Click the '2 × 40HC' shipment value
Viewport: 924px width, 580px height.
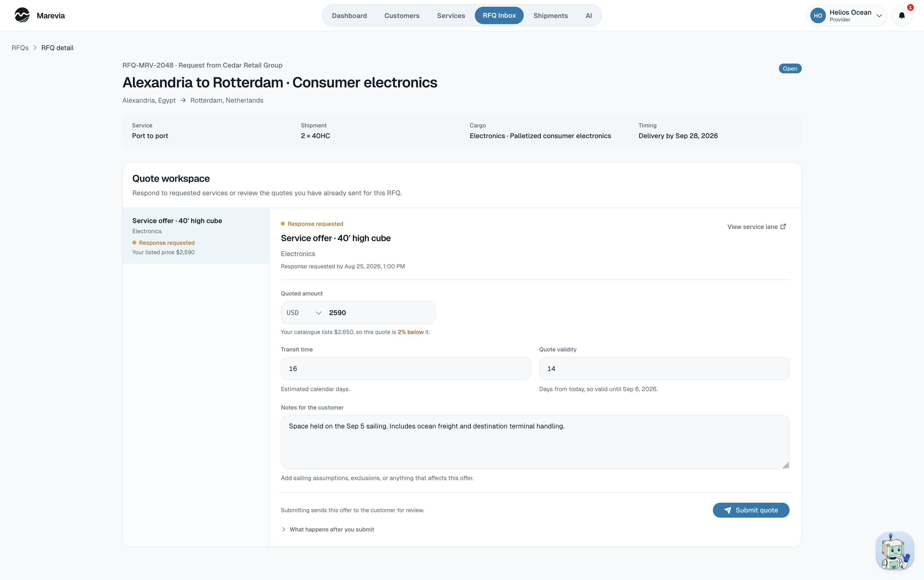tap(315, 136)
